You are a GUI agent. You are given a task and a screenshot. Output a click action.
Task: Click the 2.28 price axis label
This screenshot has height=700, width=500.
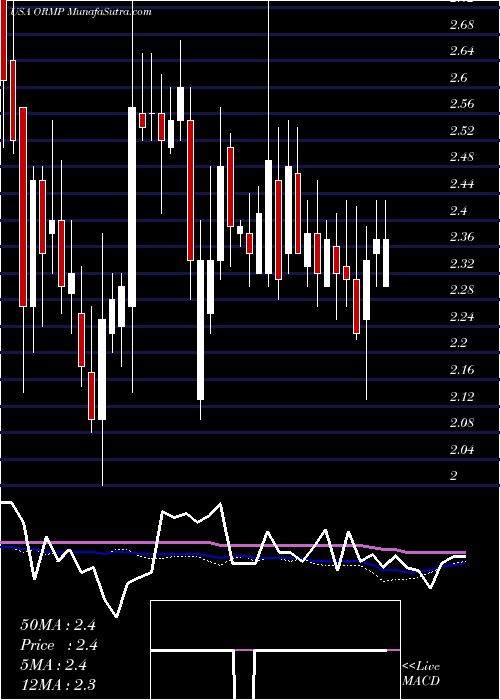462,291
